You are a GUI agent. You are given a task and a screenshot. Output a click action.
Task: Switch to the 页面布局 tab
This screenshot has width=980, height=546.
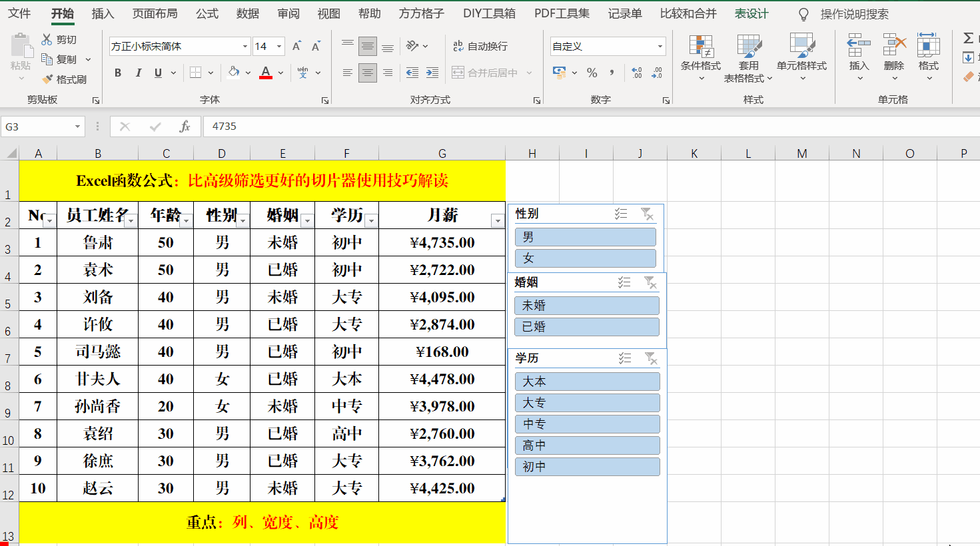click(x=155, y=14)
